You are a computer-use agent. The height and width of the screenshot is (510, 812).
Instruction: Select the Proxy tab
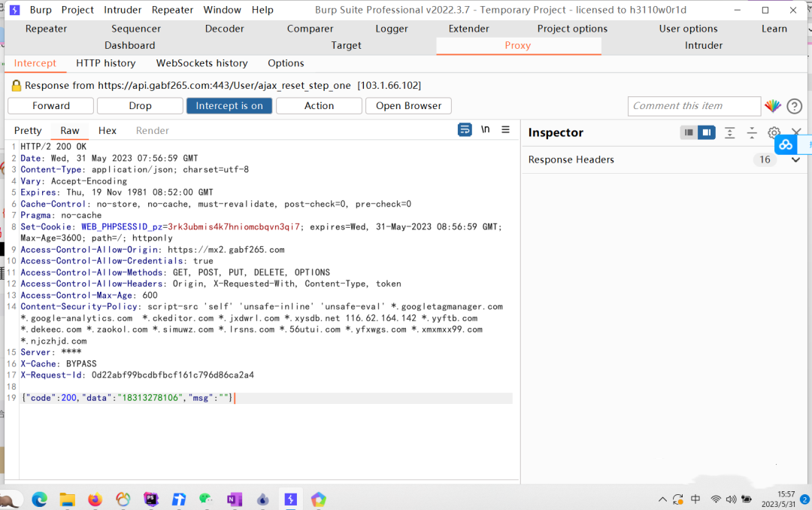518,46
